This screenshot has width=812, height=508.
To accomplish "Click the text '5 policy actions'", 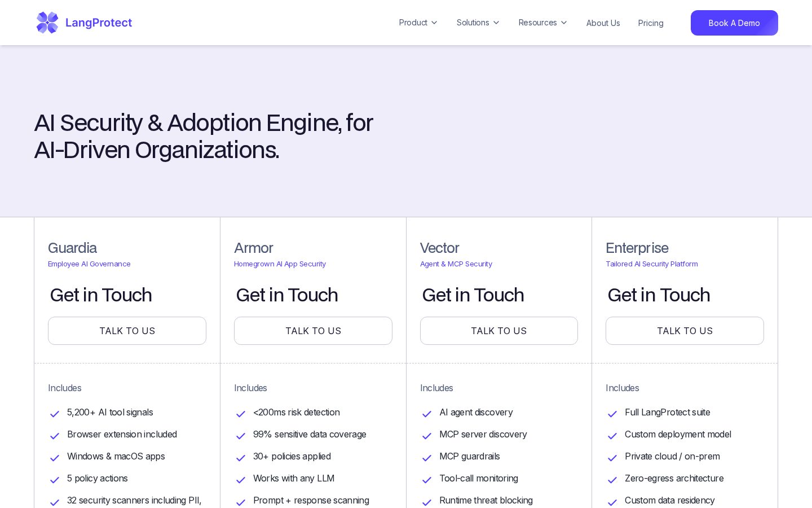I will pos(98,479).
